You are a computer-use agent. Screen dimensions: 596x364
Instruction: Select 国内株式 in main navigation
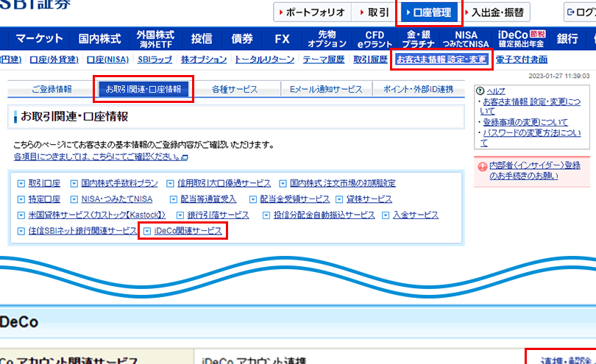tap(99, 38)
